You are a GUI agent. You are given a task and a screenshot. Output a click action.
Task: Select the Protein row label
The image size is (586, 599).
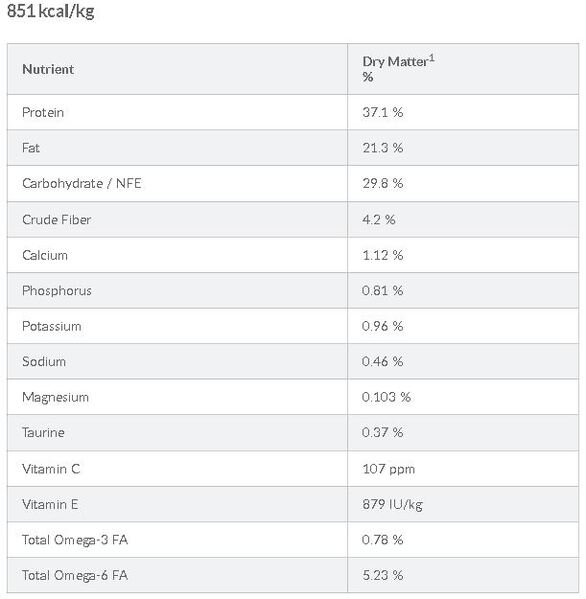point(43,112)
